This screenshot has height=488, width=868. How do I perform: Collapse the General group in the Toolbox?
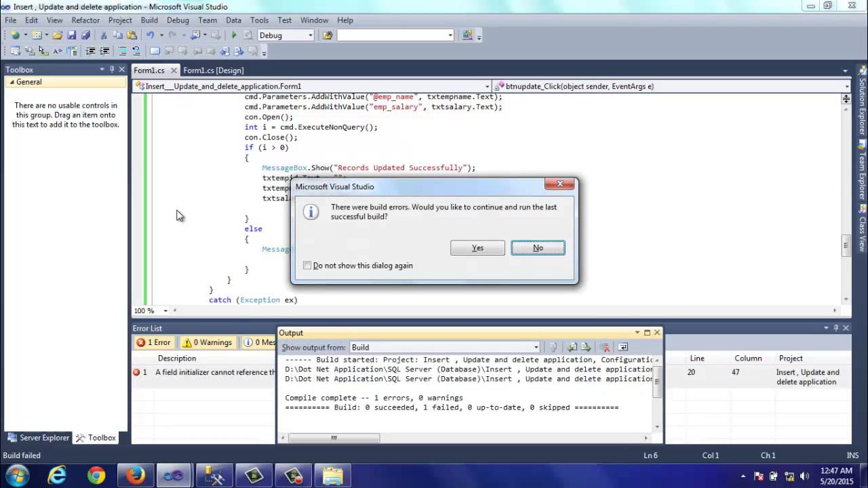(12, 82)
